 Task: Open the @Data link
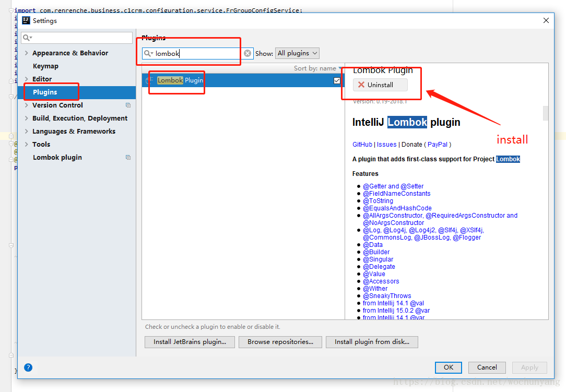(x=372, y=245)
